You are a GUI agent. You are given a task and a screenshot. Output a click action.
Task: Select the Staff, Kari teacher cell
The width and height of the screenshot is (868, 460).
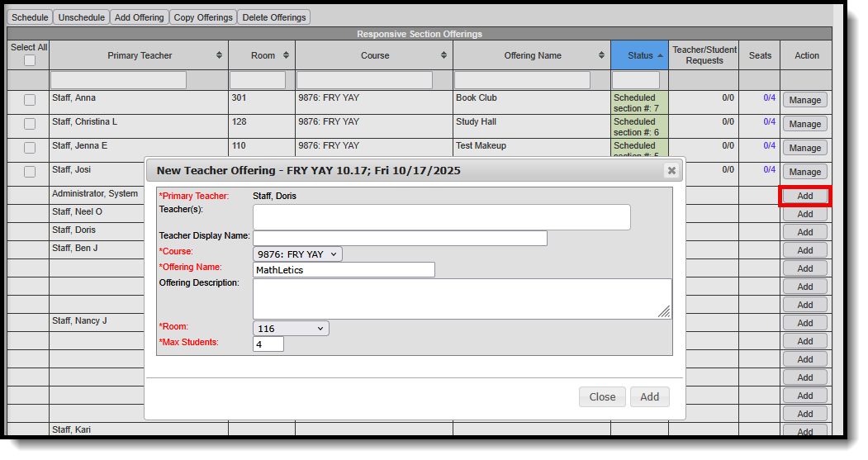[x=139, y=429]
